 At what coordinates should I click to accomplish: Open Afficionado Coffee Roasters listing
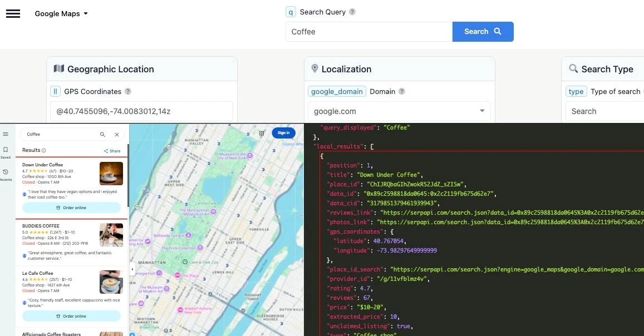pos(51,334)
